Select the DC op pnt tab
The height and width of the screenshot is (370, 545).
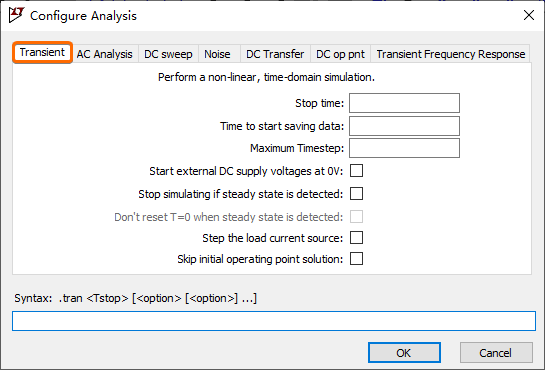pos(340,54)
